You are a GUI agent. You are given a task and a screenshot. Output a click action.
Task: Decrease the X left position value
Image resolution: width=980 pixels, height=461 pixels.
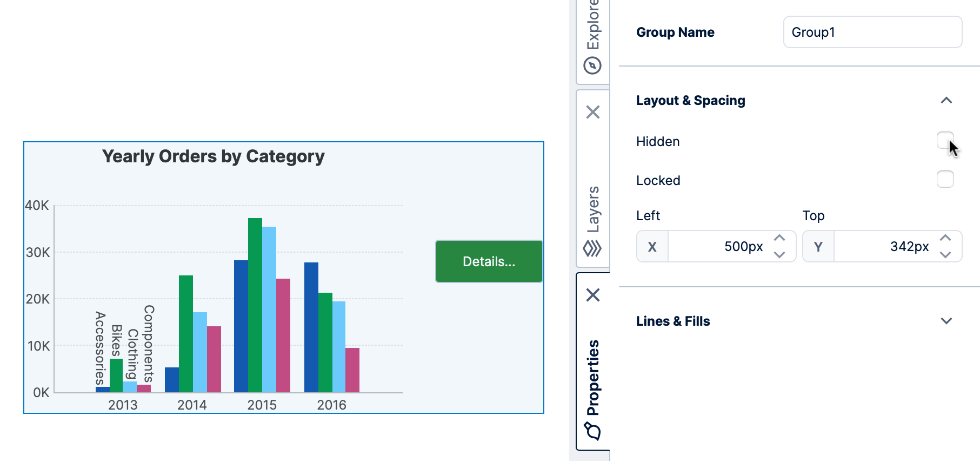pos(779,254)
